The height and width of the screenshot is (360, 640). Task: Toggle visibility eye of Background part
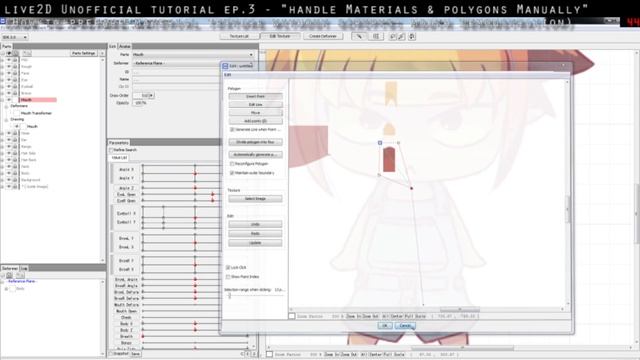click(9, 180)
